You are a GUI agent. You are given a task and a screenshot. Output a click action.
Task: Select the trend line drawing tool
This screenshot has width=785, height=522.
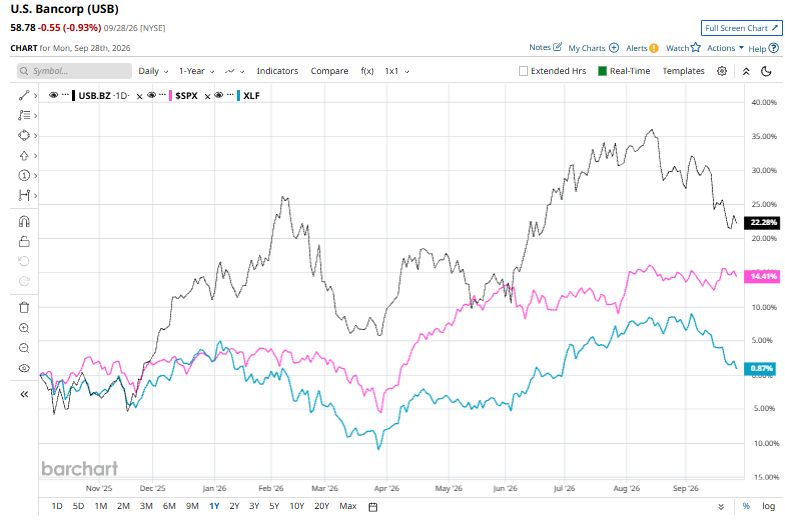[x=24, y=95]
